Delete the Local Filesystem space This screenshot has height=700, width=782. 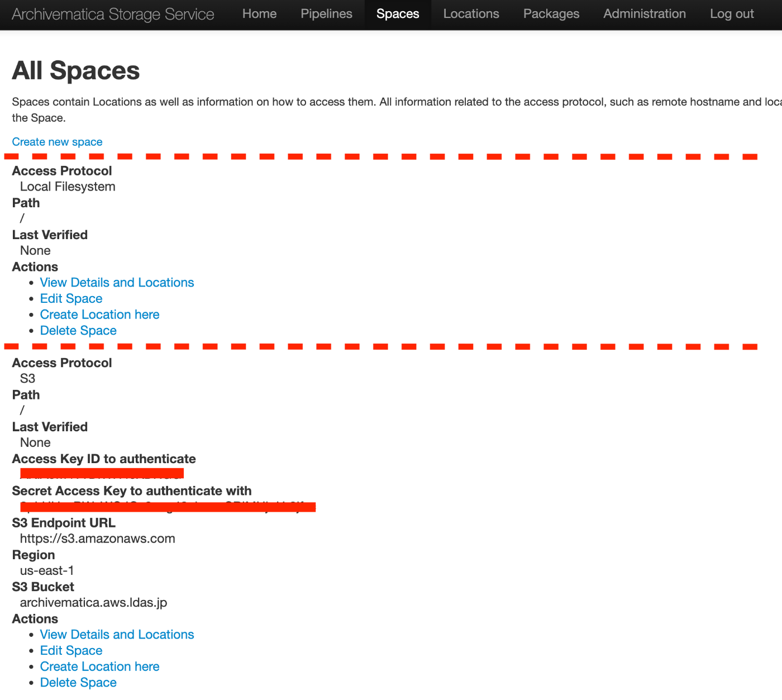tap(78, 331)
